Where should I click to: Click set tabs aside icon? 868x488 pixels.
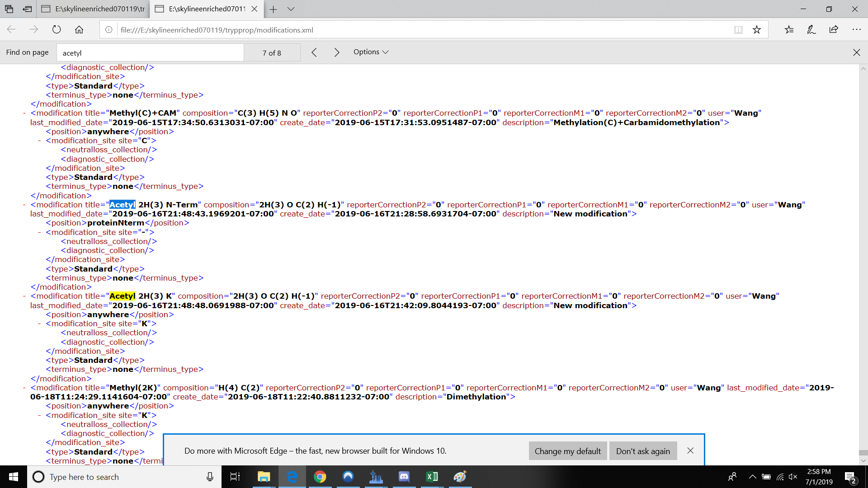point(28,9)
